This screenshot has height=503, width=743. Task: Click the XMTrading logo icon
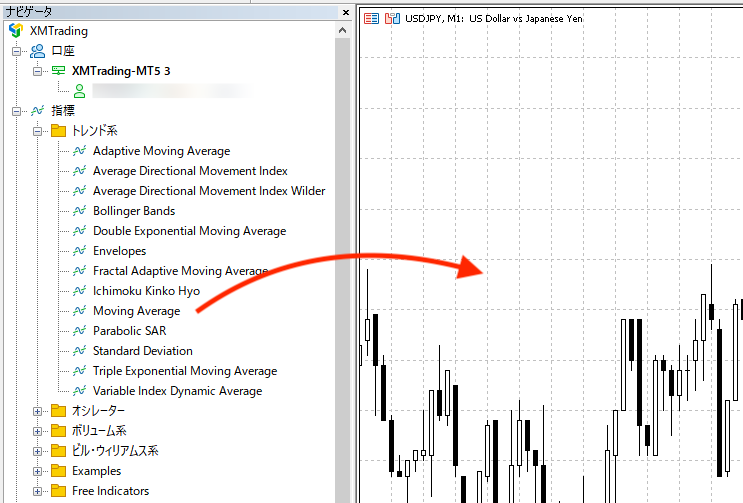click(x=16, y=30)
